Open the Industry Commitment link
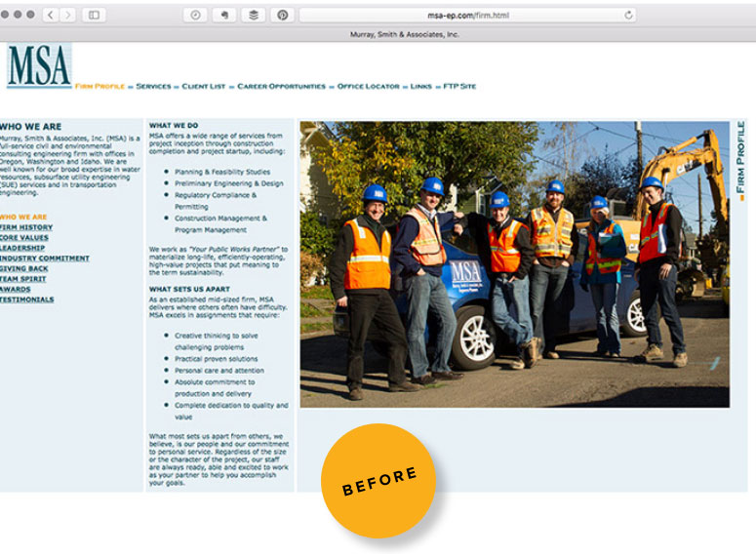Image resolution: width=756 pixels, height=558 pixels. (44, 259)
